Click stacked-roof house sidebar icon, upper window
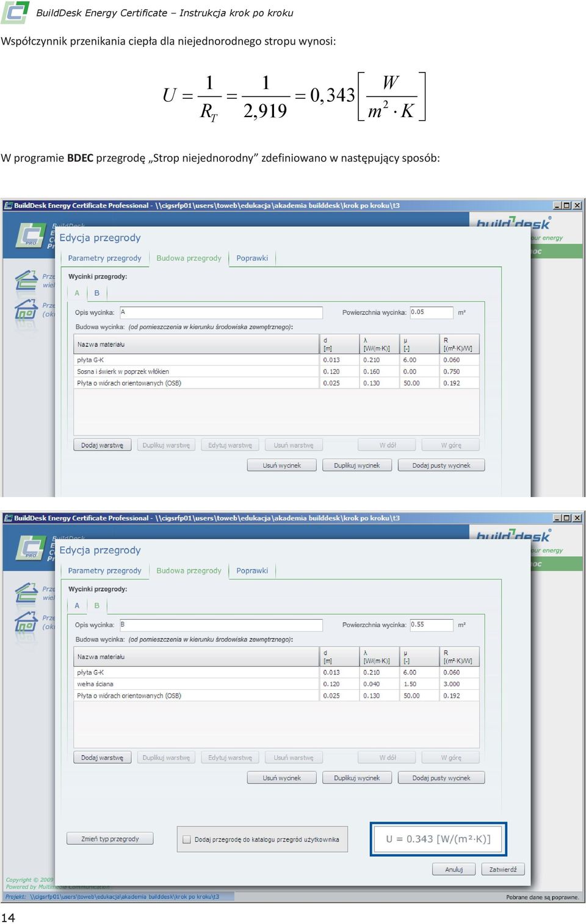Image resolution: width=586 pixels, height=924 pixels. (26, 280)
